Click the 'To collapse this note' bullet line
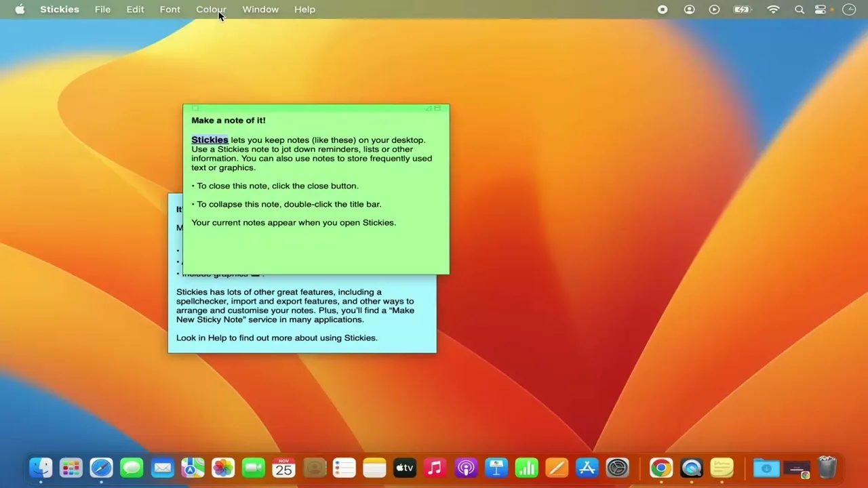The width and height of the screenshot is (868, 488). coord(286,204)
